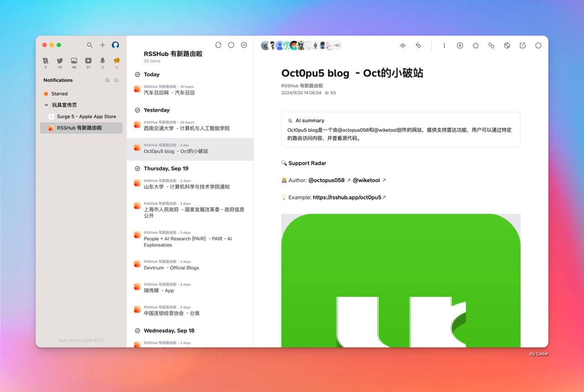Copy the entry link with the chain icon
Viewport: 584px width, 392px height.
[491, 45]
